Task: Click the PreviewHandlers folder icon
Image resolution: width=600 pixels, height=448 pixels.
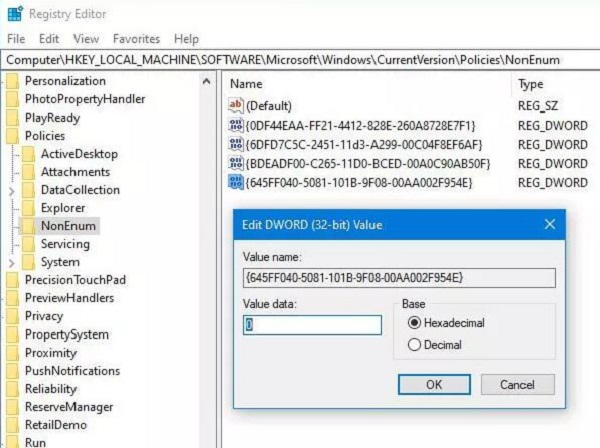Action: tap(13, 298)
